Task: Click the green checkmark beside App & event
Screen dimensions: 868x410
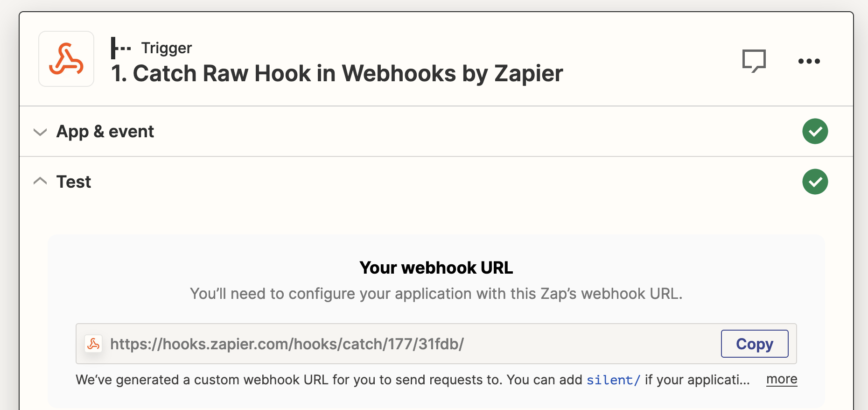Action: coord(814,131)
